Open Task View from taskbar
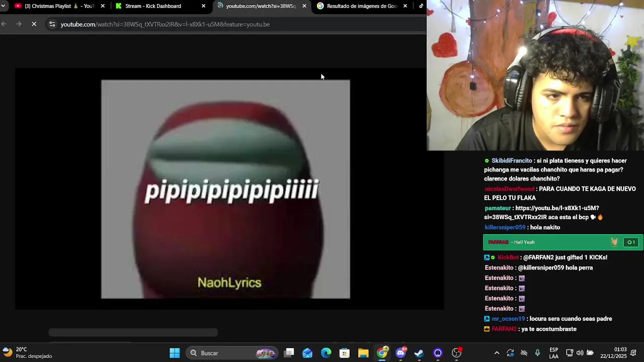The width and height of the screenshot is (644, 362). [289, 353]
